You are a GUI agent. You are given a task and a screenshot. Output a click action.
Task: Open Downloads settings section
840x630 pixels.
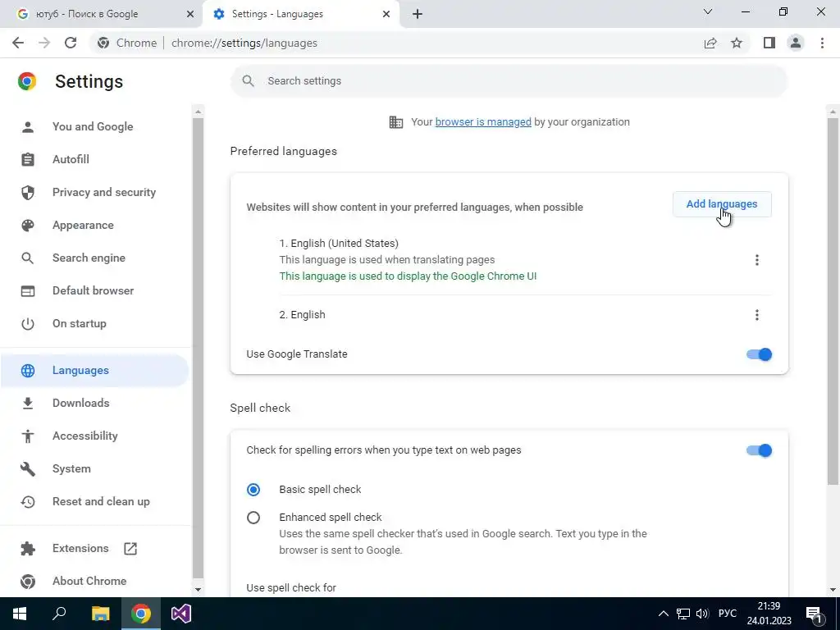coord(94,403)
